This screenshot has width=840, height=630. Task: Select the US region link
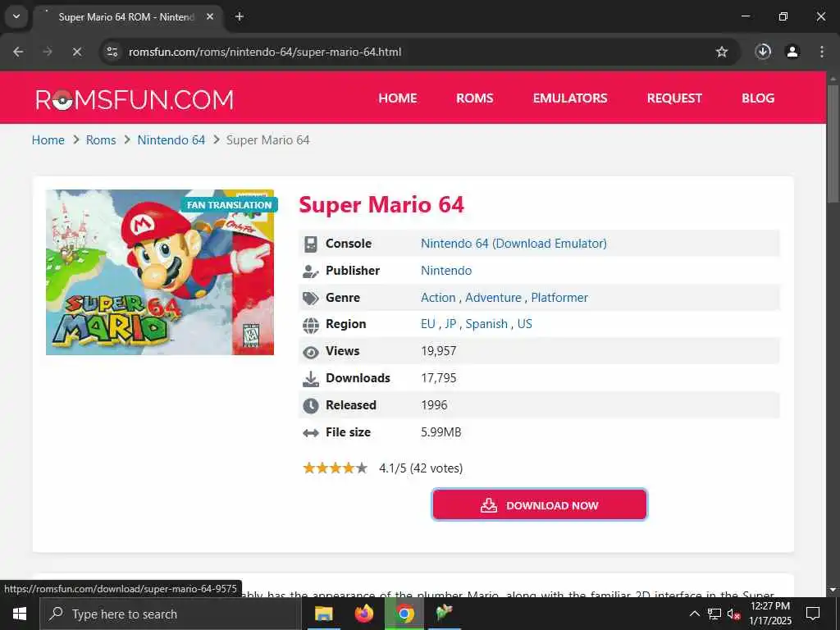524,323
